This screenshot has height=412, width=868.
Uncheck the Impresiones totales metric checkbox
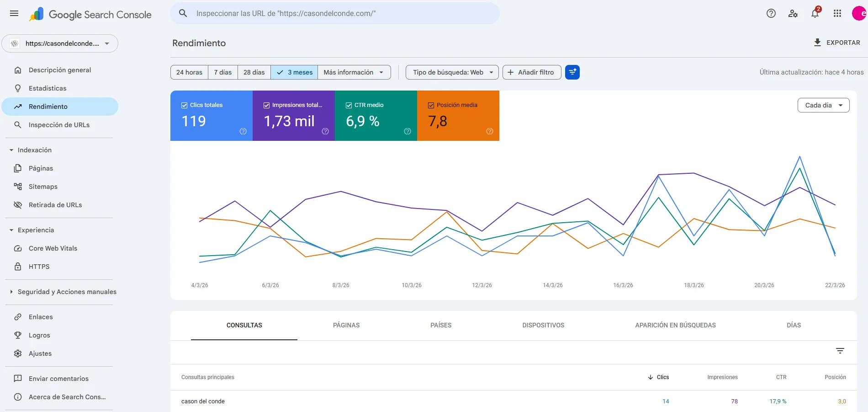pos(266,105)
